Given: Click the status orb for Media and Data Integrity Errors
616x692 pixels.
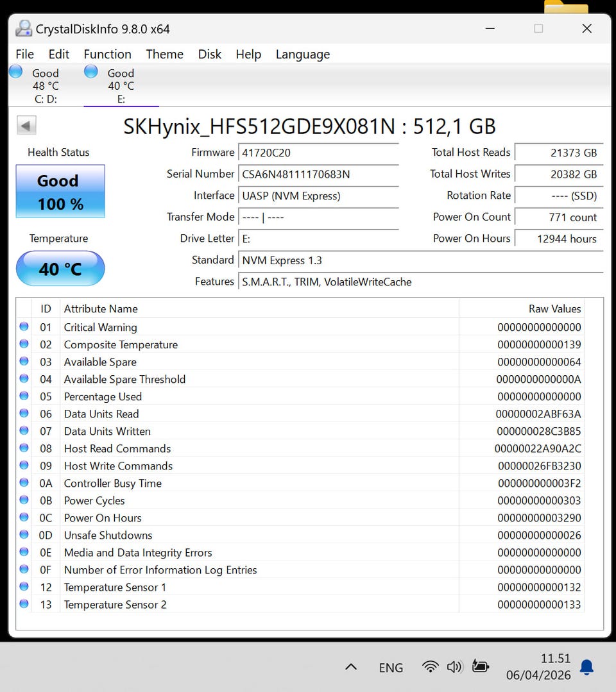Looking at the screenshot, I should [24, 552].
